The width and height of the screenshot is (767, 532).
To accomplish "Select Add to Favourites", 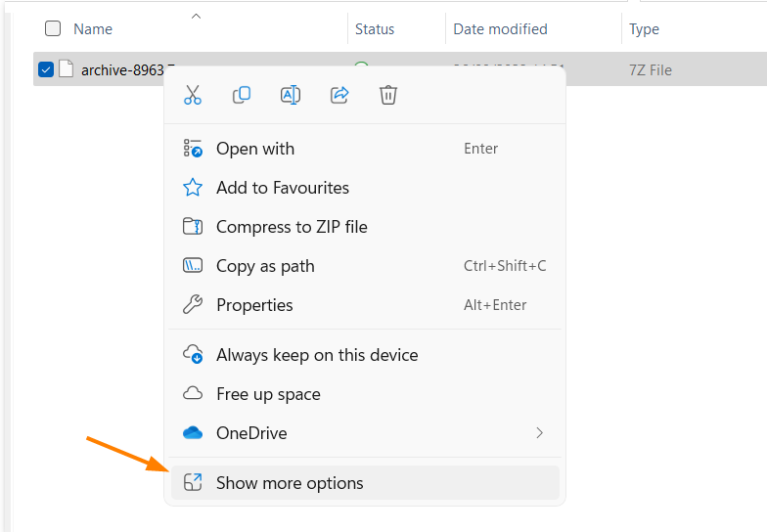I will tap(282, 188).
